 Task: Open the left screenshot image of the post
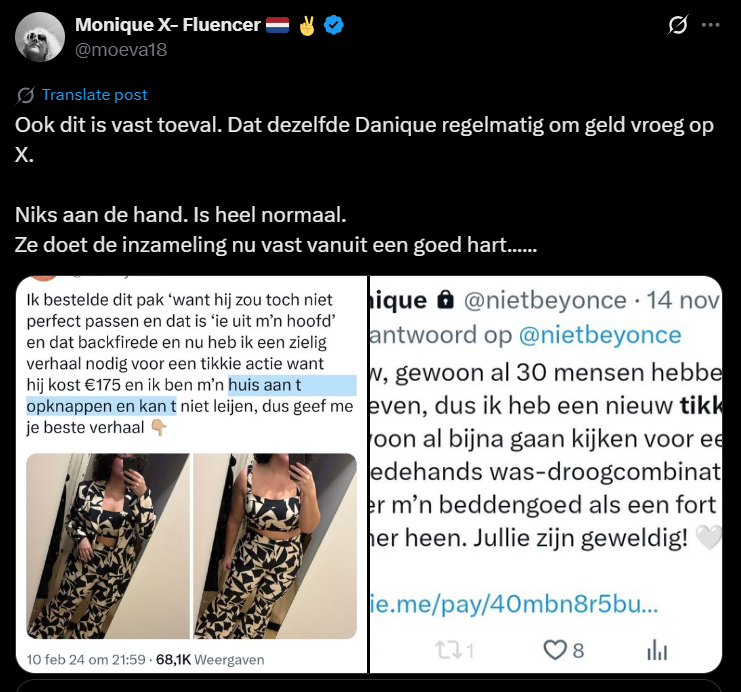pos(191,474)
